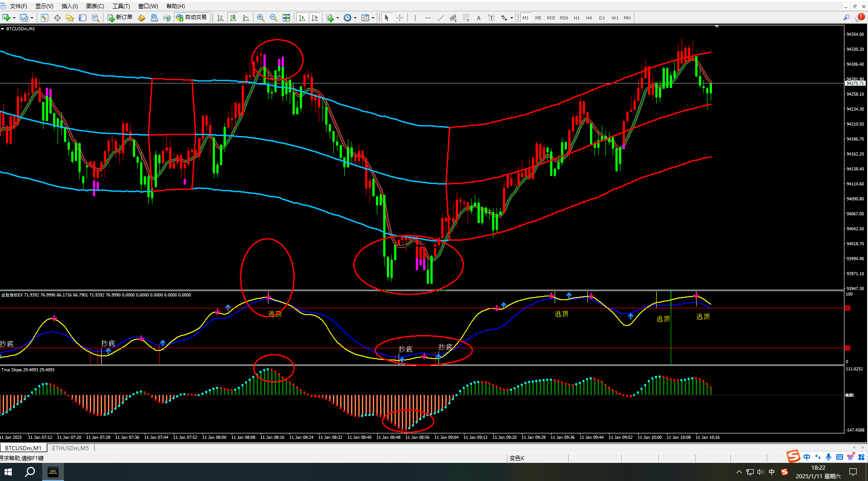Expand the arrows tool dropdown arrow
The height and width of the screenshot is (481, 868).
pos(512,18)
